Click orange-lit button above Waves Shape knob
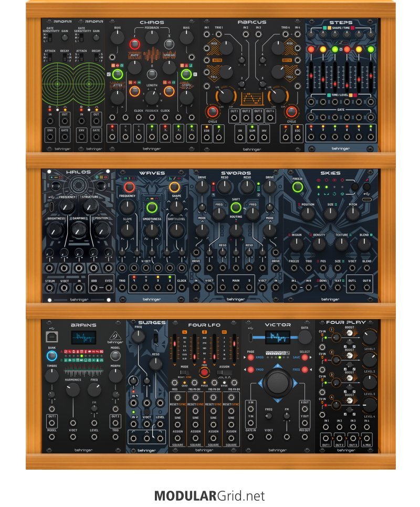Image resolution: width=420 pixels, height=507 pixels. (x=175, y=187)
